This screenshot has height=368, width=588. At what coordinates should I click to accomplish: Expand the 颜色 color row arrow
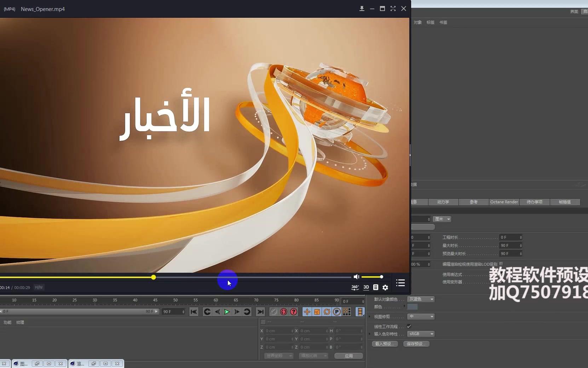[x=404, y=306]
